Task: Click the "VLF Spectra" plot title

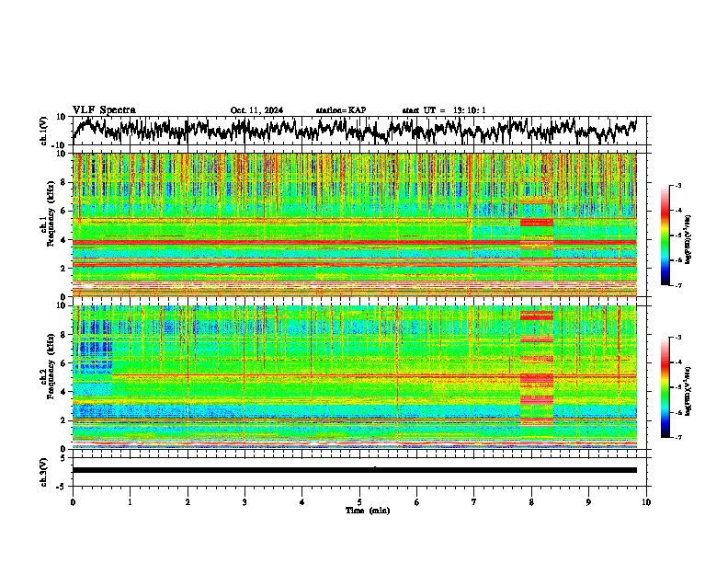Action: click(x=104, y=109)
